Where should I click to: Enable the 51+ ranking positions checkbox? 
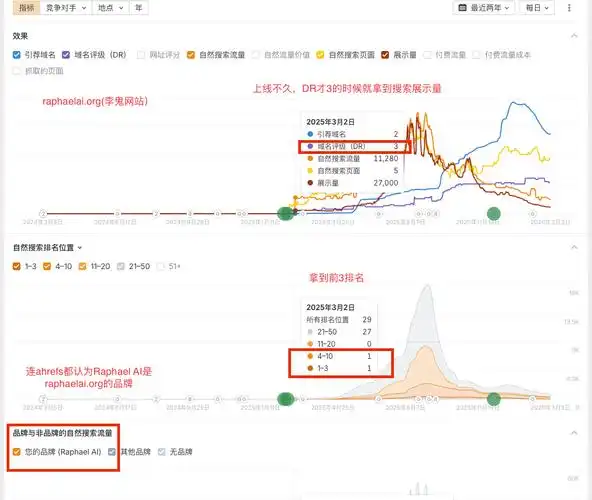(x=160, y=266)
